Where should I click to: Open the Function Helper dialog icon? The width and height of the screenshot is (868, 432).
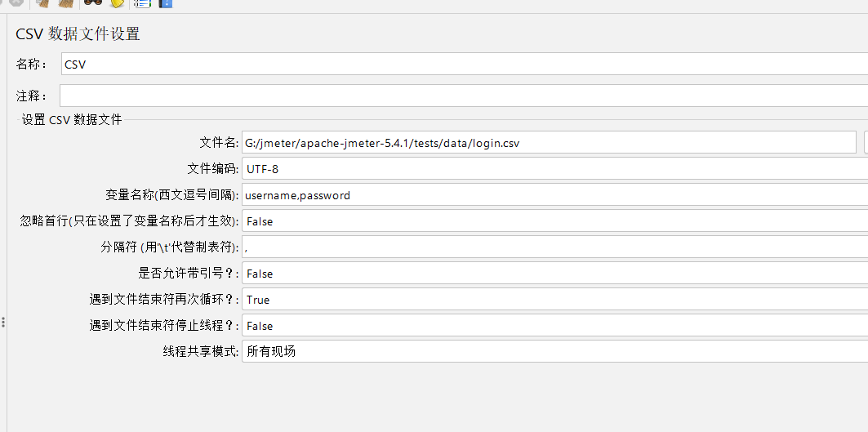(142, 2)
